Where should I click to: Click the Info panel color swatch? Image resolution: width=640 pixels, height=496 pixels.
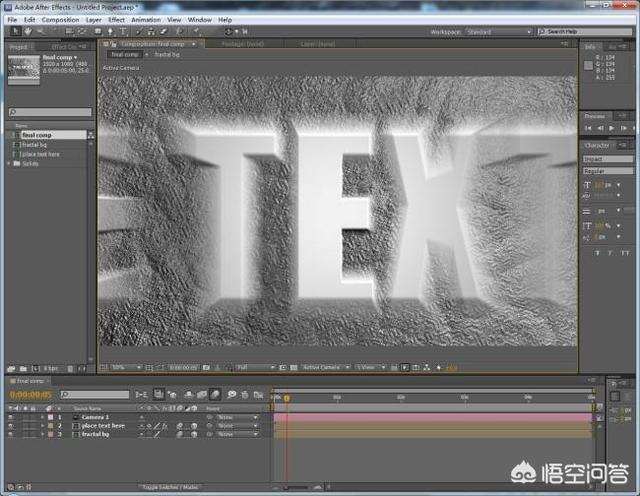[588, 65]
